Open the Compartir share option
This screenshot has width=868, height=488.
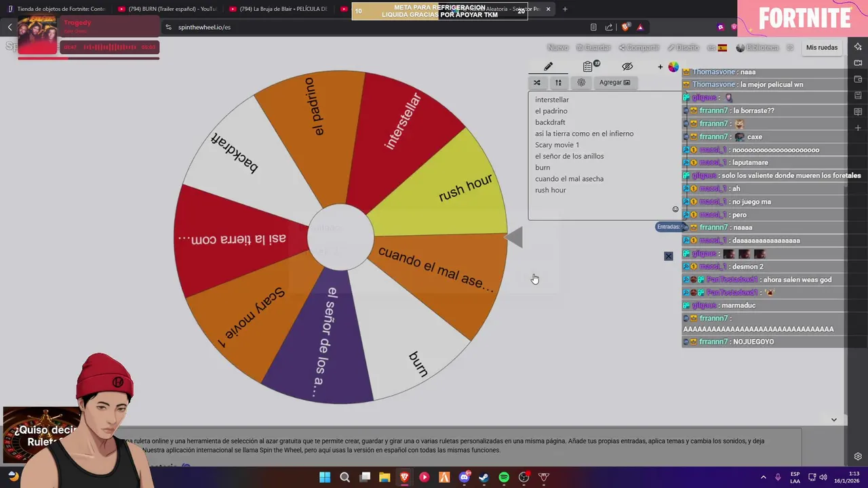[x=639, y=47]
